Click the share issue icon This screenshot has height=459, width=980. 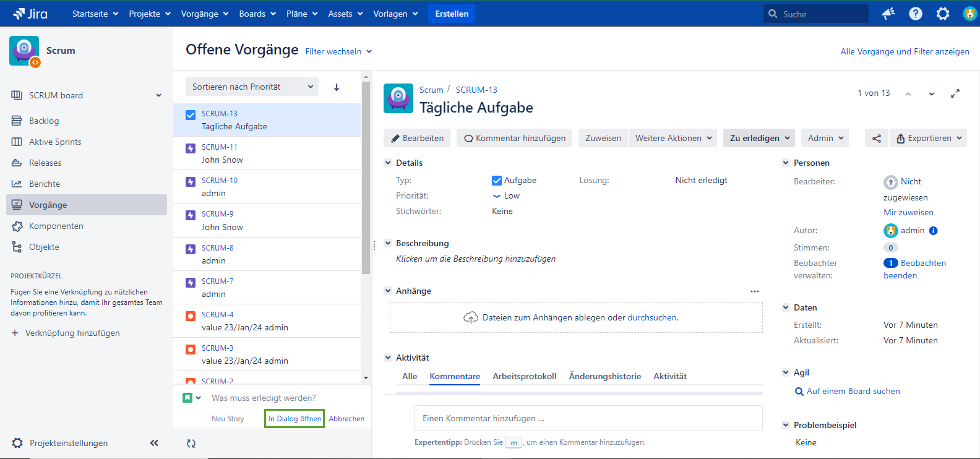coord(877,138)
